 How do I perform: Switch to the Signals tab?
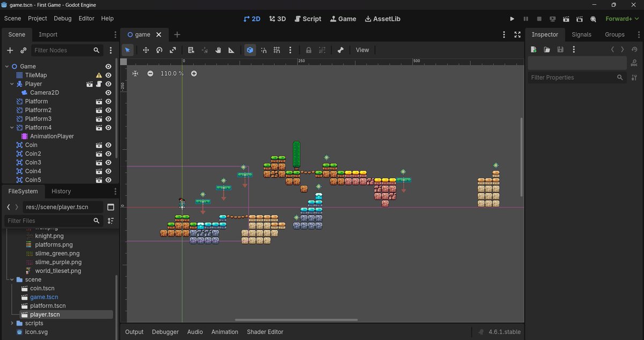point(581,34)
